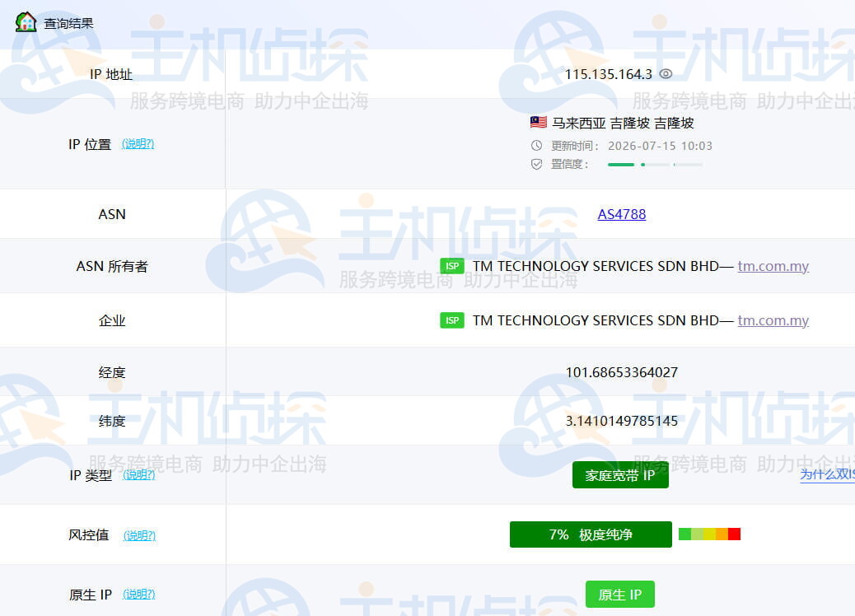Click the green 原生 IP button
This screenshot has width=855, height=616.
coord(620,595)
